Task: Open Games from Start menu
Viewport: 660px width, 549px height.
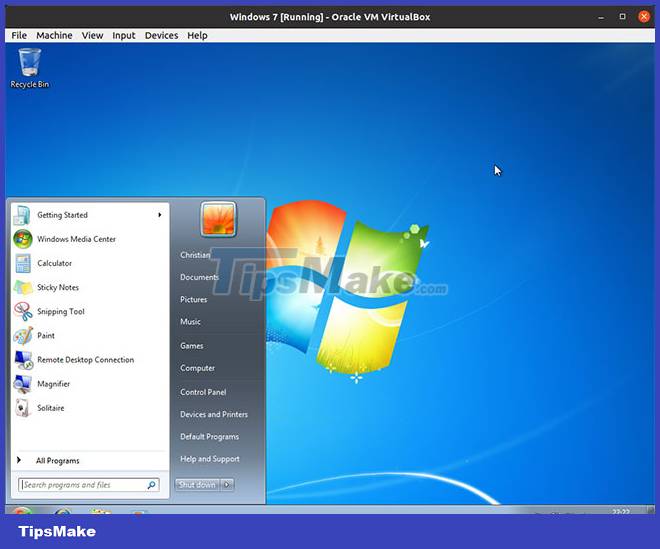Action: click(x=192, y=346)
